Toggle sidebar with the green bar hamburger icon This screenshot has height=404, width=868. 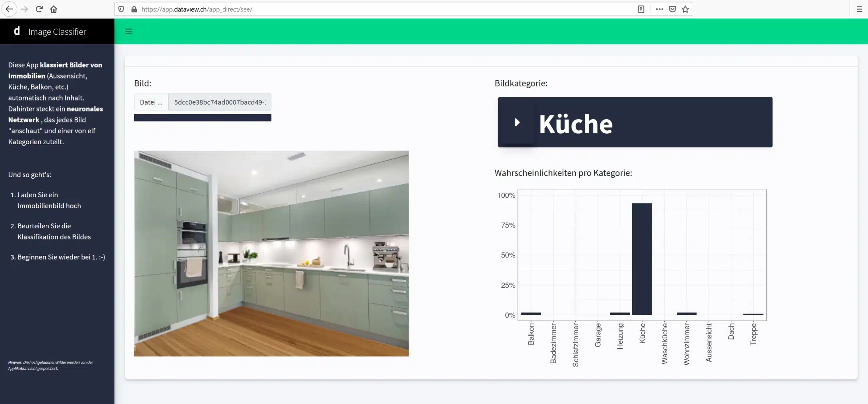[129, 31]
